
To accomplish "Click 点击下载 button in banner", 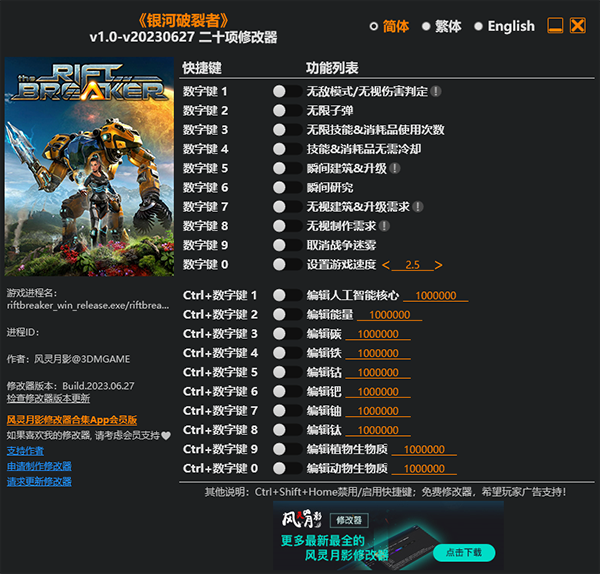I will 464,553.
